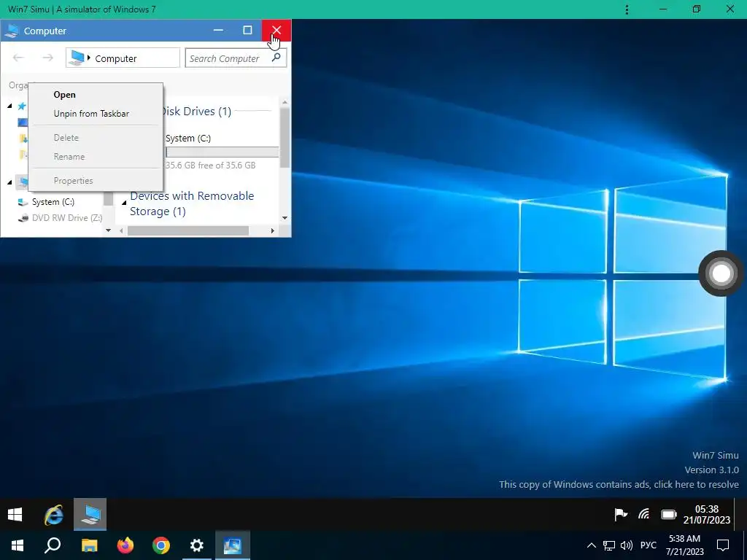Click horizontal scrollbar right arrow
Viewport: 747px width, 560px height.
pos(273,231)
